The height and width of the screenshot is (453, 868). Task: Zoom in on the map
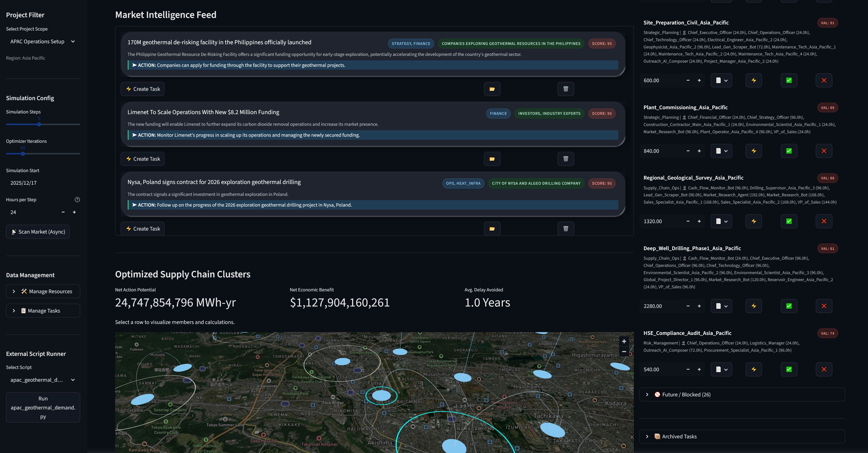624,341
